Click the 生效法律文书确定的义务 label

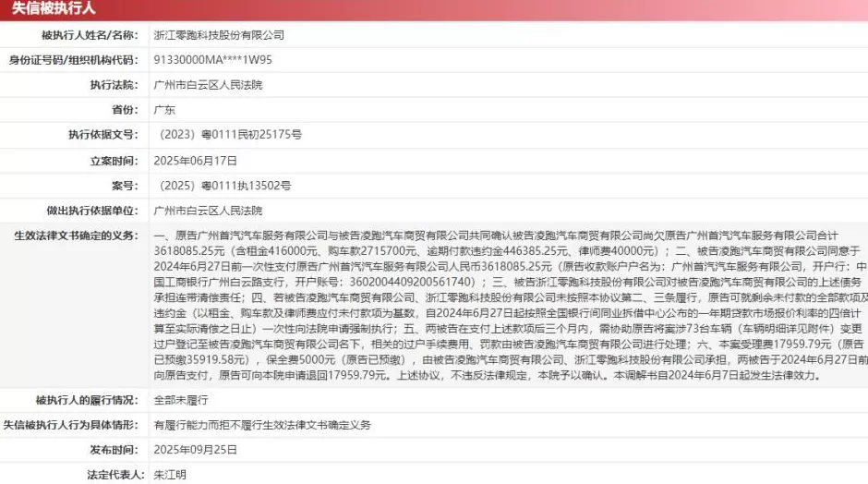pos(76,236)
